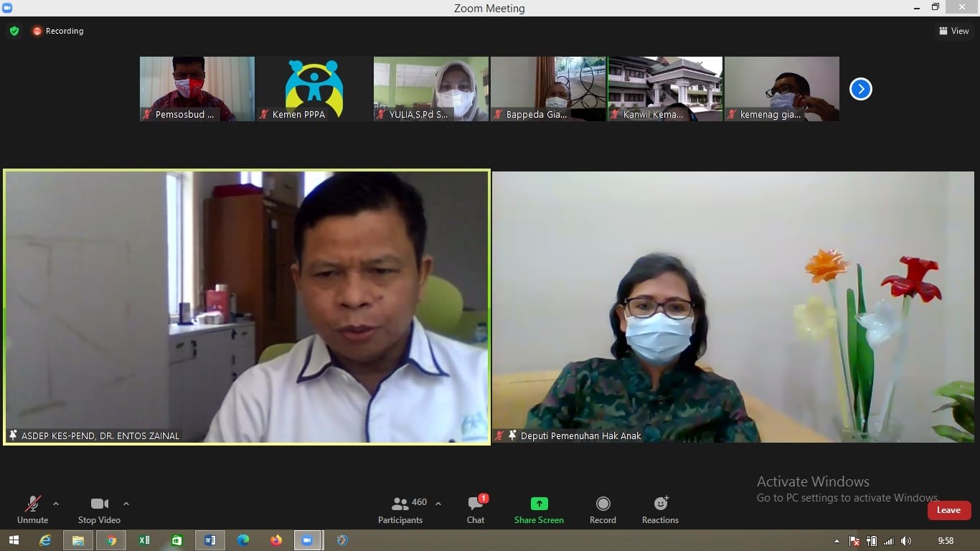
Task: Open the View layout menu
Action: click(954, 31)
